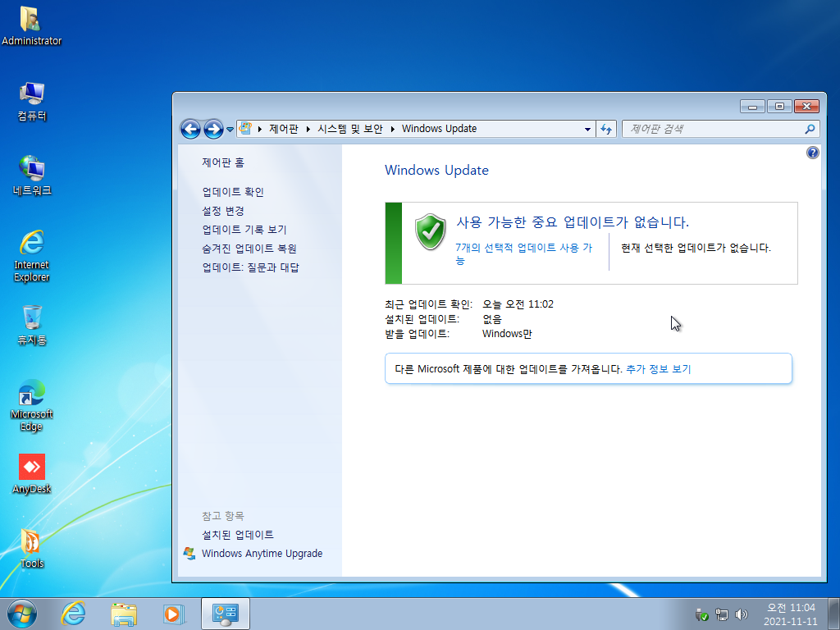Click the clock showing 오전 11:04
This screenshot has height=630, width=840.
pos(791,608)
